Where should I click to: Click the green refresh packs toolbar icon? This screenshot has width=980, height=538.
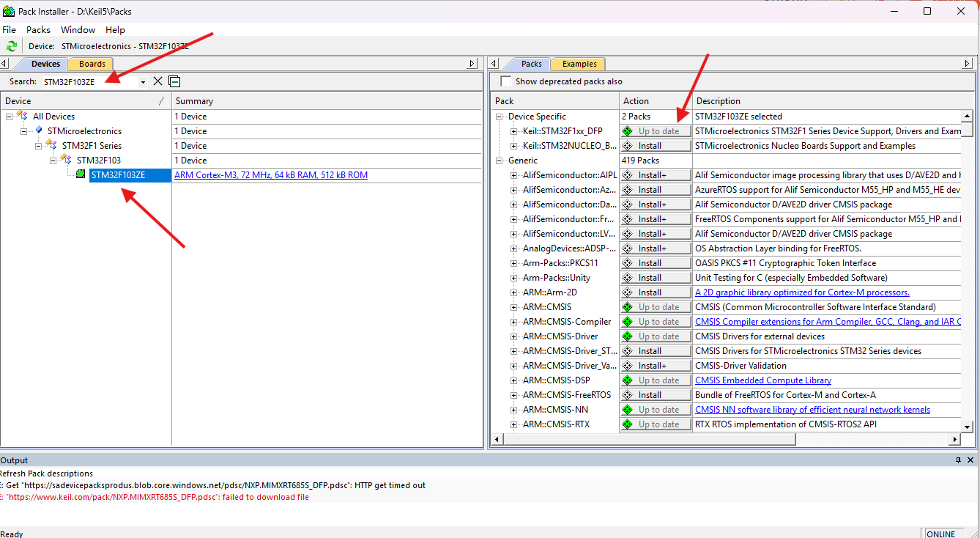[x=11, y=46]
